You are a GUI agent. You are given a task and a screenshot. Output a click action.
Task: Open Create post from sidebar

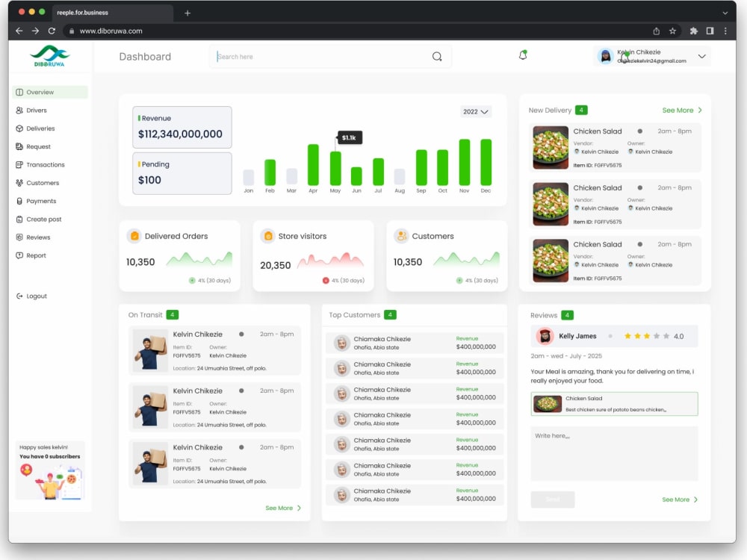(44, 220)
